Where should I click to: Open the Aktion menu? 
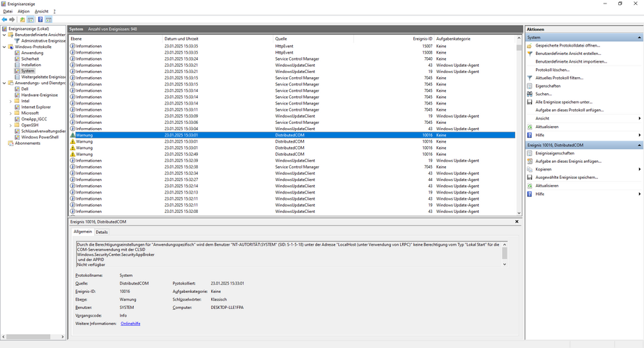click(x=24, y=12)
